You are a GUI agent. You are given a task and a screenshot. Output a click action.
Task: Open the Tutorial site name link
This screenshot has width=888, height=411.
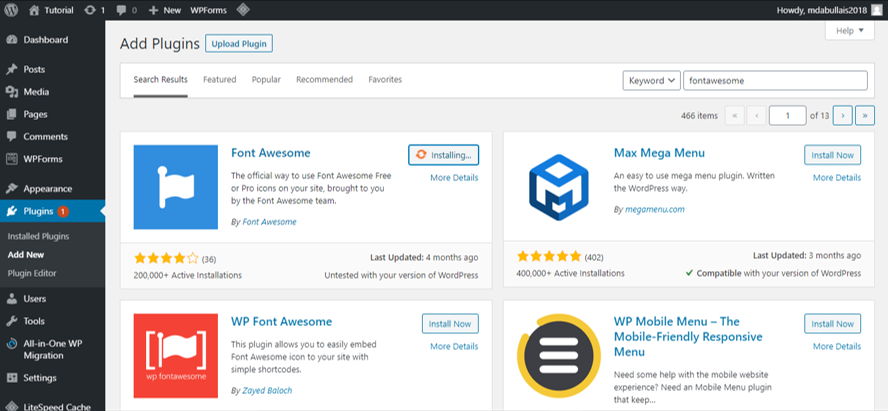point(58,10)
